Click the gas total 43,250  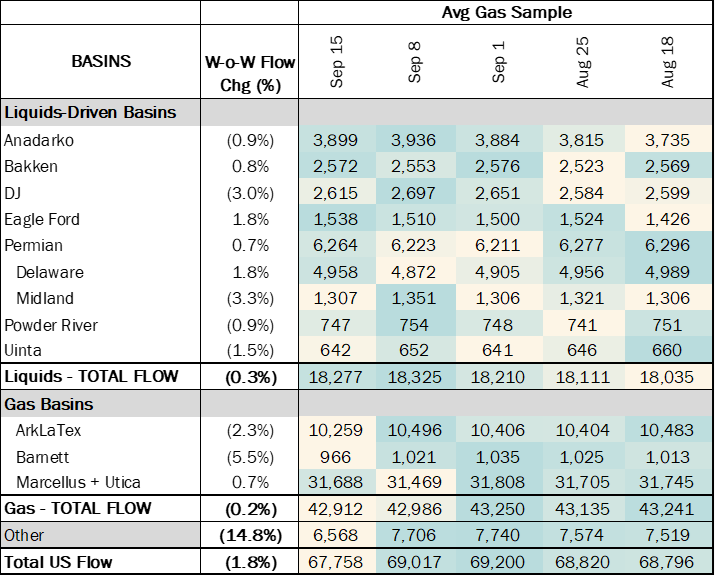click(498, 509)
